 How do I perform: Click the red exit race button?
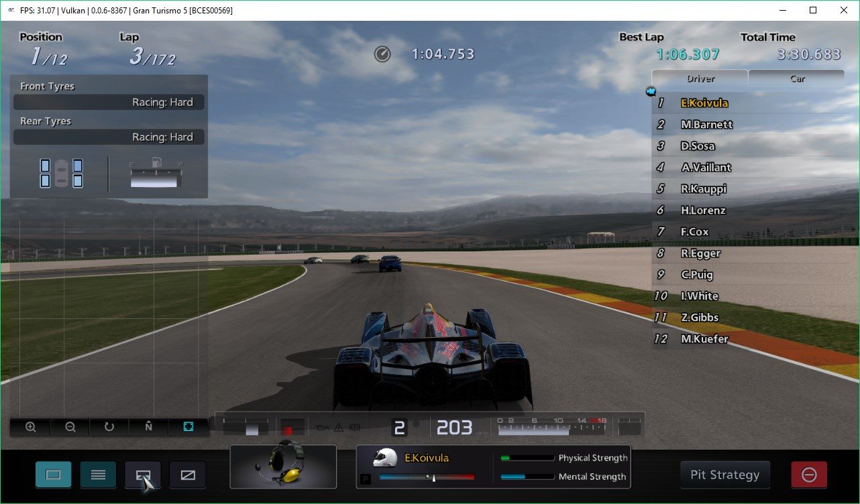pyautogui.click(x=809, y=475)
